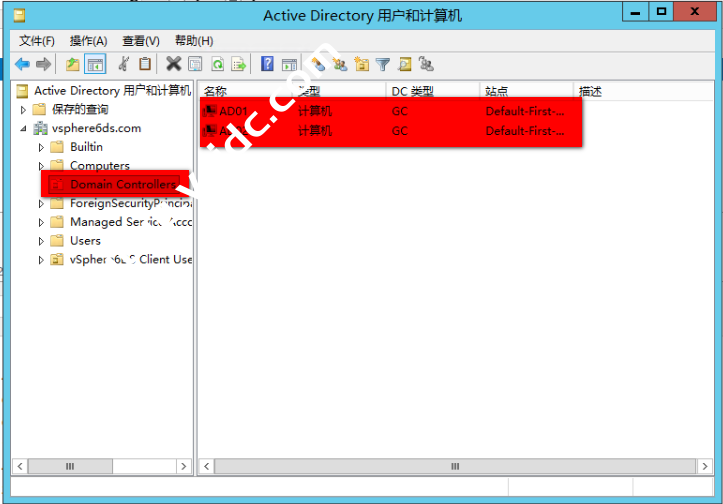Click tree pane scrollbar right arrow
The image size is (723, 504).
click(x=184, y=466)
